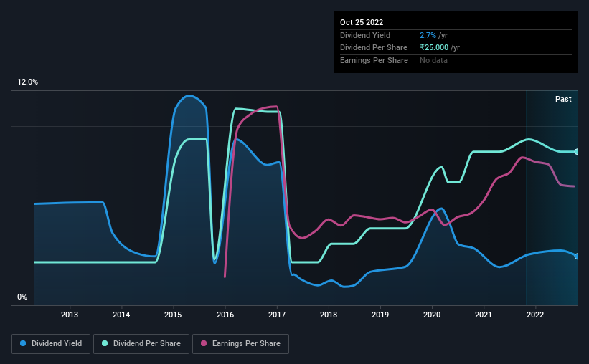Click the Oct 25 2022 tooltip date

coord(362,22)
